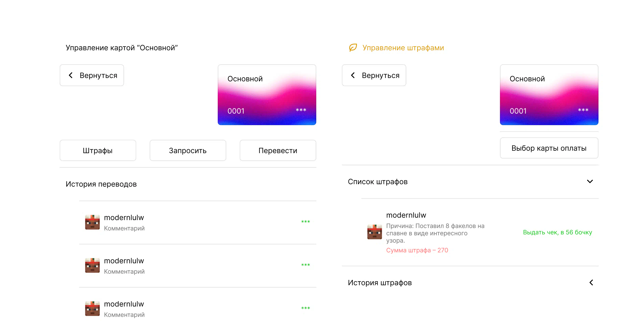Expand the История штрафов section chevron
The image size is (644, 327).
coord(591,283)
